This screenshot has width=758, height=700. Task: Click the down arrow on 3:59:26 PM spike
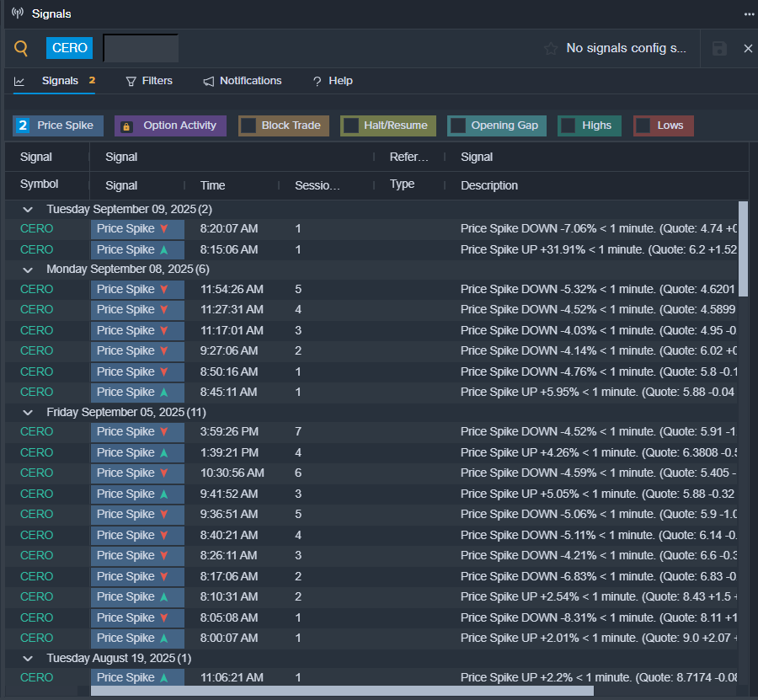click(164, 431)
